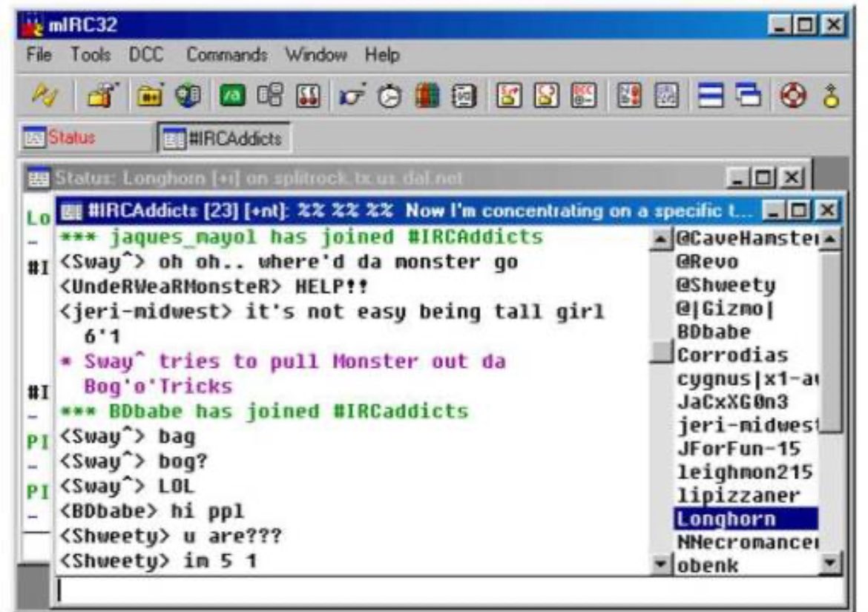Click the DCC Send toolbar icon
This screenshot has width=868, height=612.
(x=509, y=96)
